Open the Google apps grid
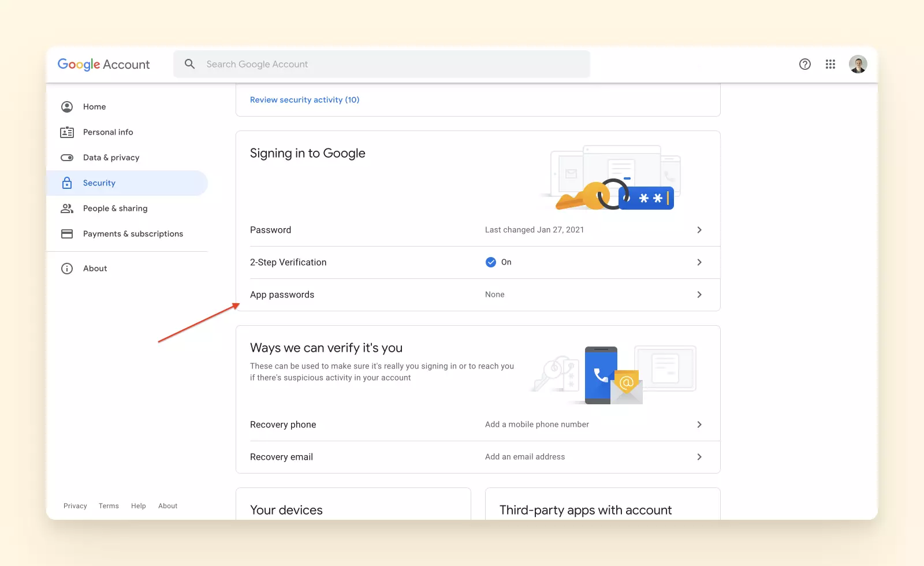 (x=830, y=64)
